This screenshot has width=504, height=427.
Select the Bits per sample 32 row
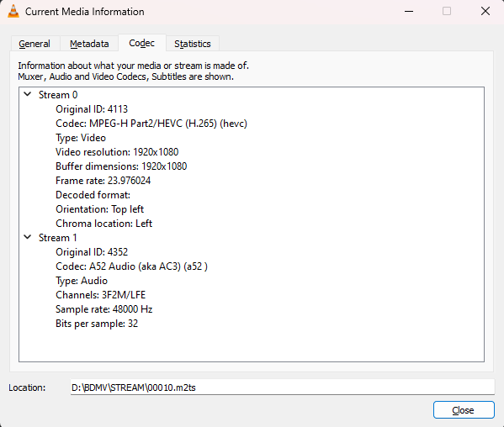(97, 324)
